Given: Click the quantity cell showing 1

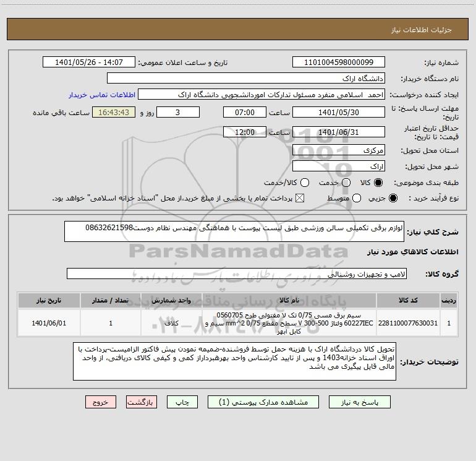Looking at the screenshot, I should click(111, 323).
